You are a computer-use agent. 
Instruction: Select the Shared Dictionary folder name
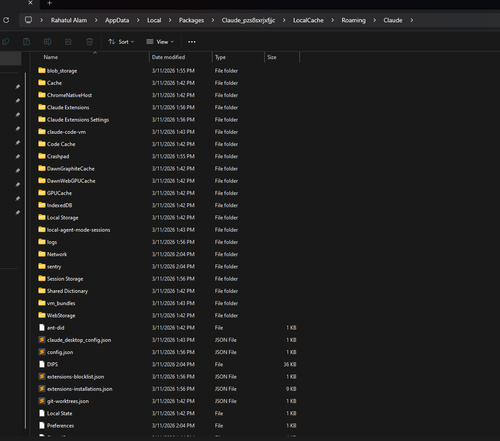pos(68,291)
